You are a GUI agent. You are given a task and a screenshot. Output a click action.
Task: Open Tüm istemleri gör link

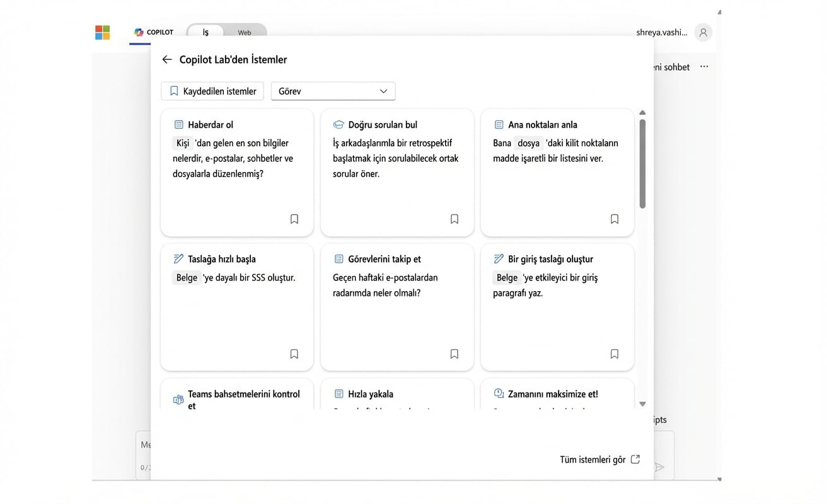[599, 459]
